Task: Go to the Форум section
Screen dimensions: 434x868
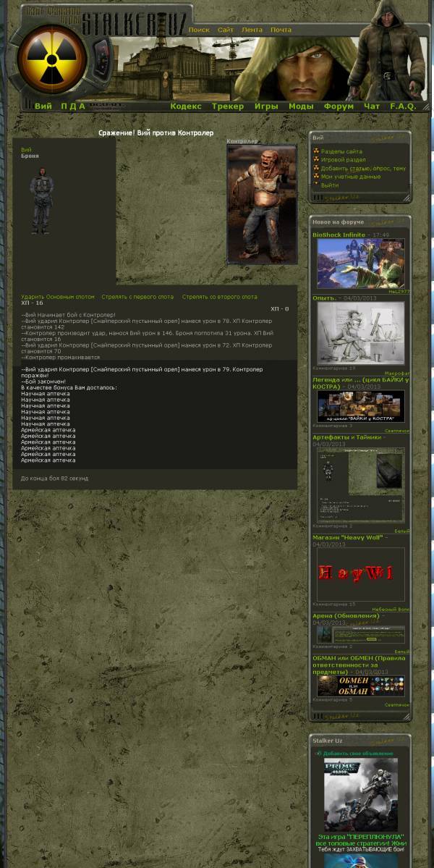Action: click(x=339, y=106)
